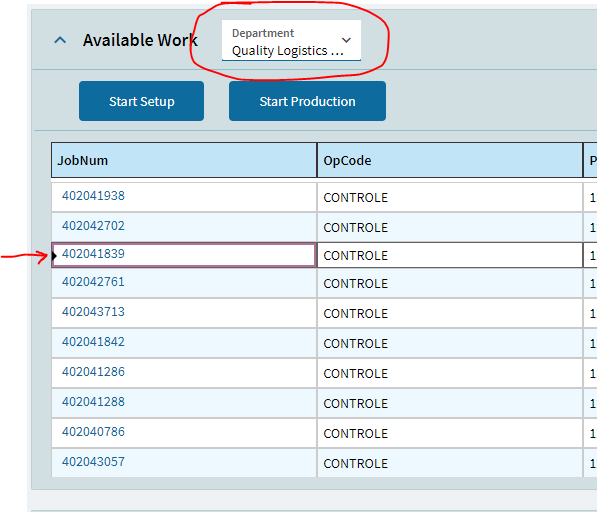Open job link 402042702
This screenshot has width=597, height=512.
(93, 226)
